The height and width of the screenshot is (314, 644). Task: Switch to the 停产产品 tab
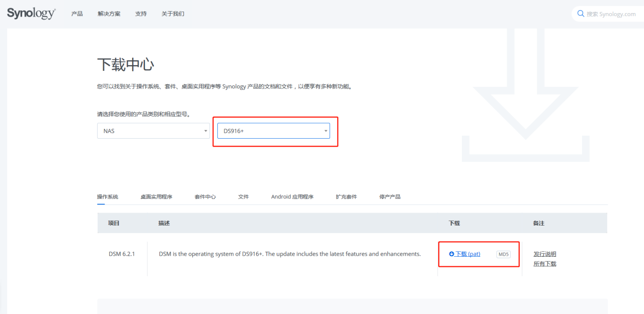(390, 196)
